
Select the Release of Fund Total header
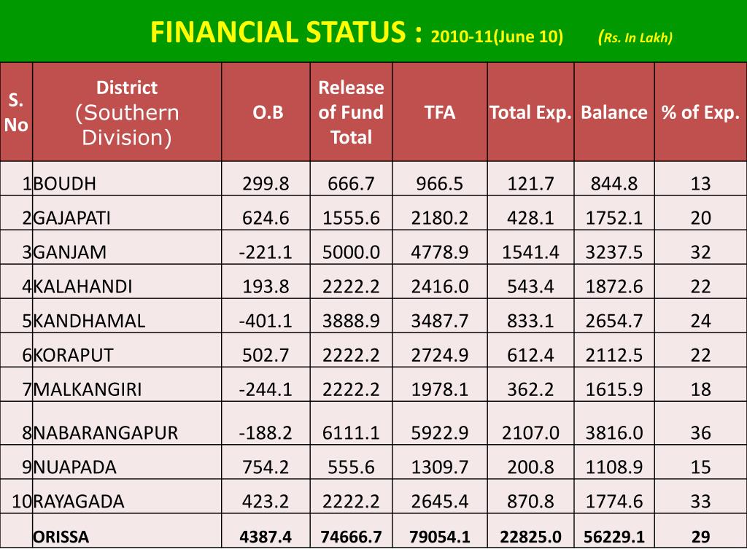click(x=351, y=112)
